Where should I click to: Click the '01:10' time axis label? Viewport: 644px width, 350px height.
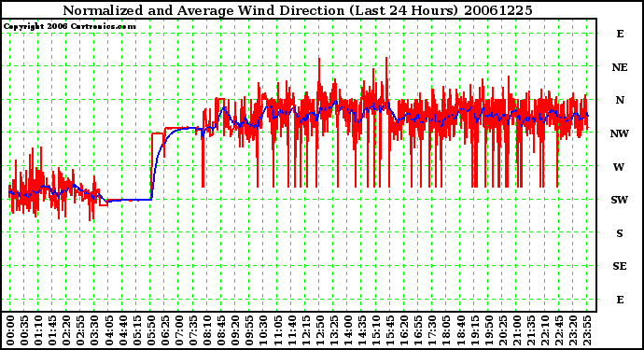(38, 330)
